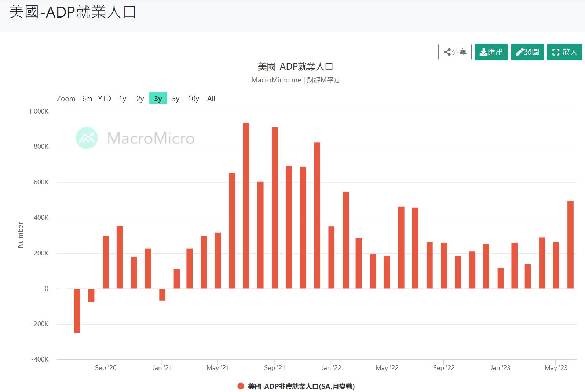Click the export download button (匯出)
Viewport: 585px width, 392px height.
pyautogui.click(x=491, y=52)
